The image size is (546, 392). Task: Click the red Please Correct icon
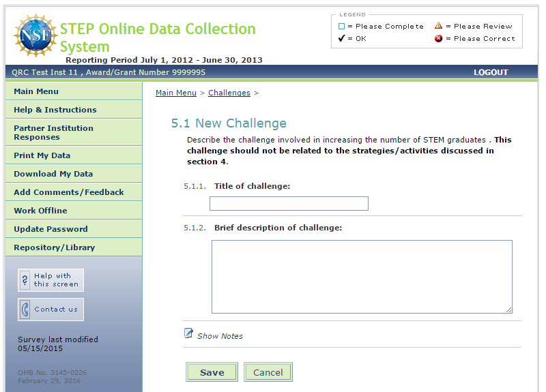439,39
